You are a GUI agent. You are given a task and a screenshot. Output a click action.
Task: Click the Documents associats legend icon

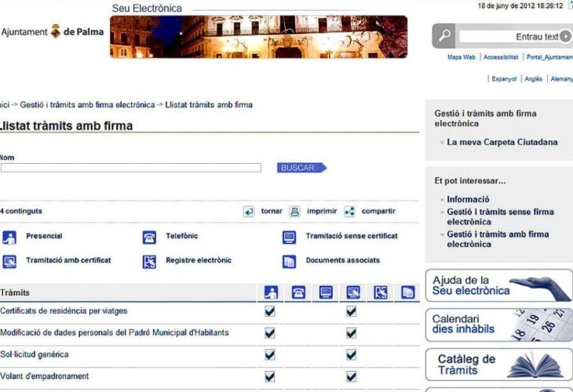[289, 262]
